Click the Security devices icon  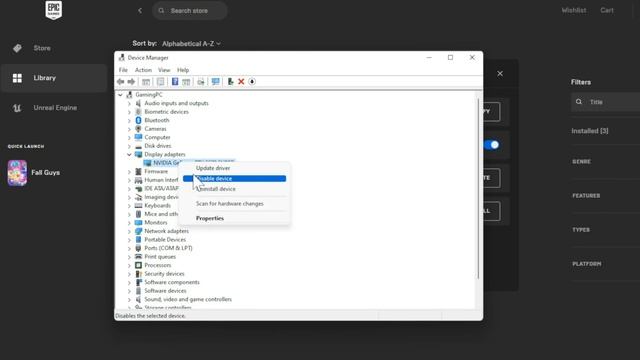click(x=138, y=274)
